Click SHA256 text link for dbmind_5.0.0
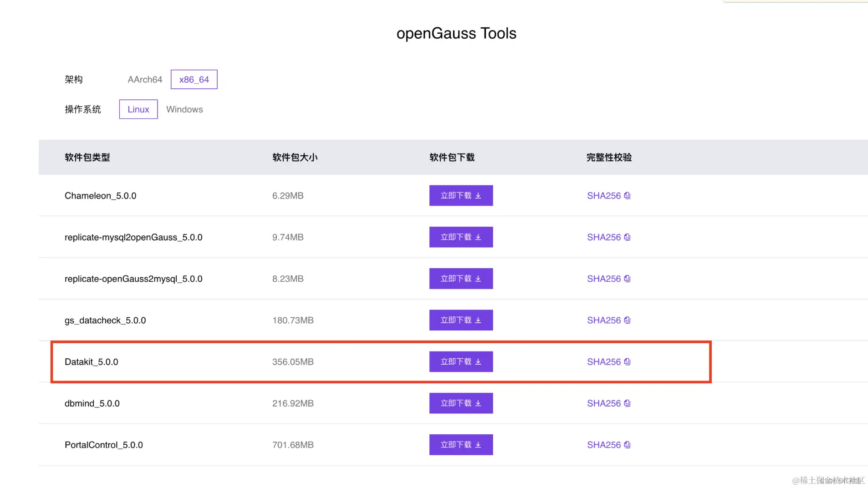Viewport: 868px width, 488px height. (604, 403)
